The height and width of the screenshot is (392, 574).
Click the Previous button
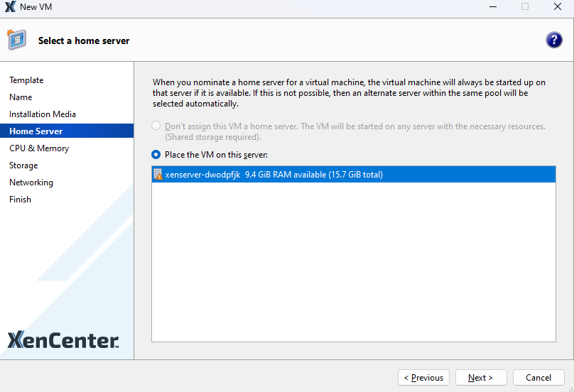423,378
